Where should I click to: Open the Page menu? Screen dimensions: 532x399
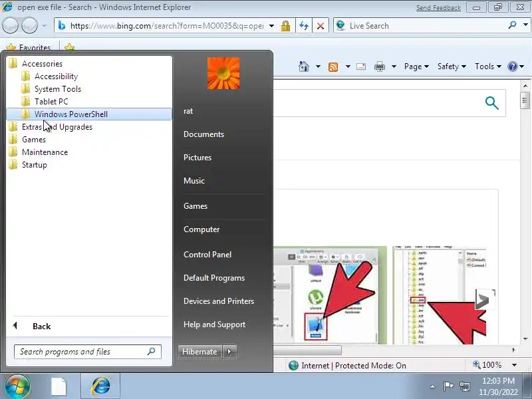coord(416,66)
